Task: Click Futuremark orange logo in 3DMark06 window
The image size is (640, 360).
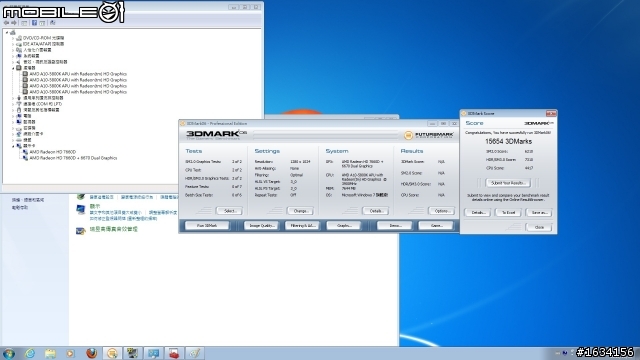Action: pos(408,135)
